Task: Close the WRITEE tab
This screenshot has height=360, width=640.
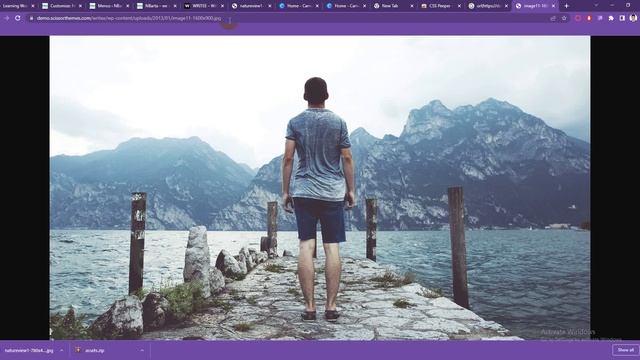Action: [x=222, y=6]
